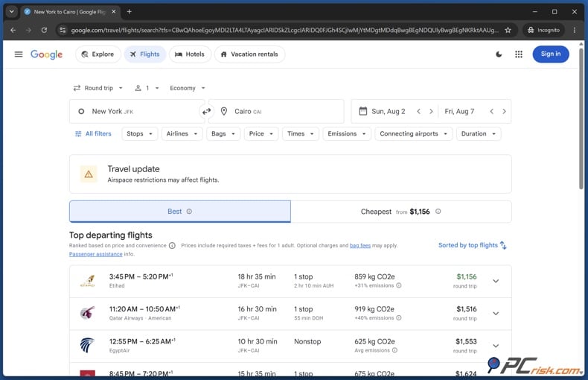This screenshot has height=380, width=588.
Task: Open the bag fees link
Action: click(x=360, y=246)
